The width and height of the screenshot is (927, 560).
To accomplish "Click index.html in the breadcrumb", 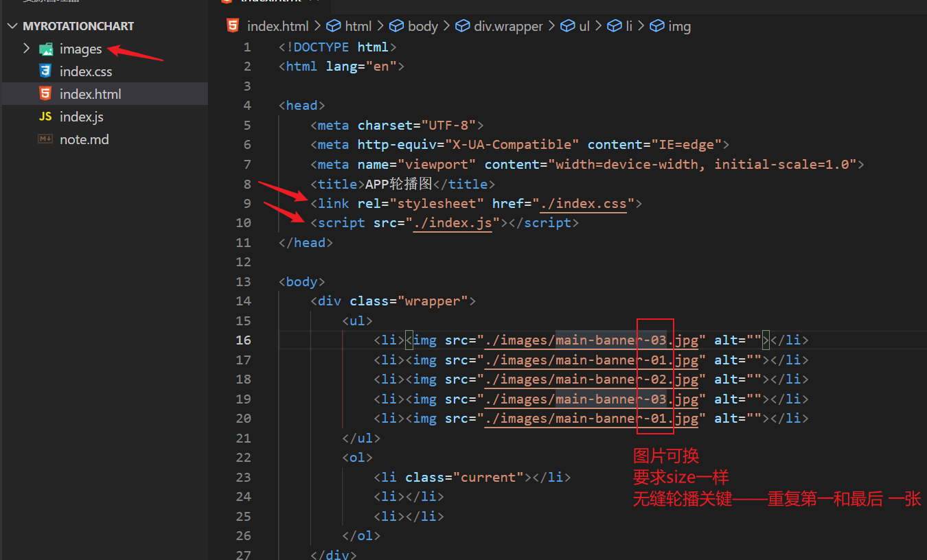I will (x=277, y=26).
